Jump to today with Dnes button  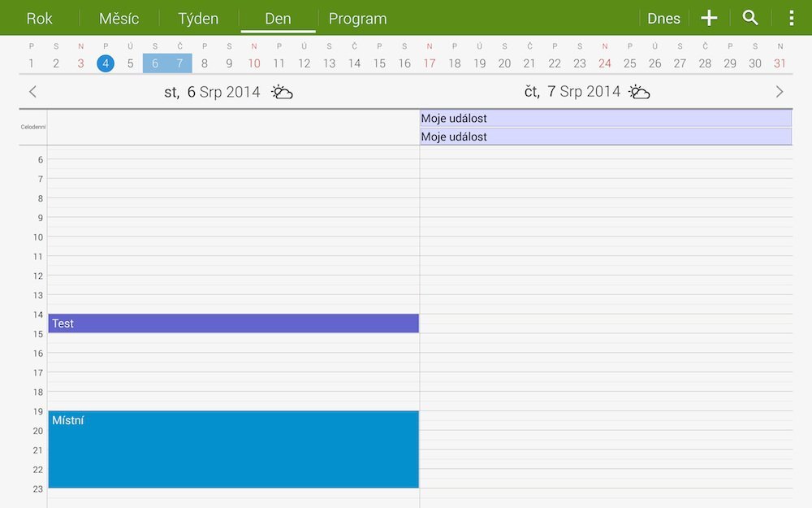(x=663, y=19)
